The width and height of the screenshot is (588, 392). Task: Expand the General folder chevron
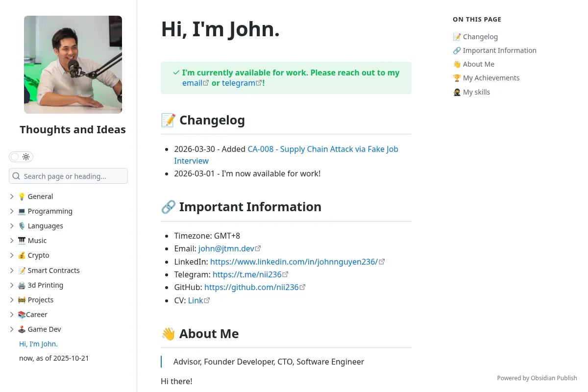point(12,196)
